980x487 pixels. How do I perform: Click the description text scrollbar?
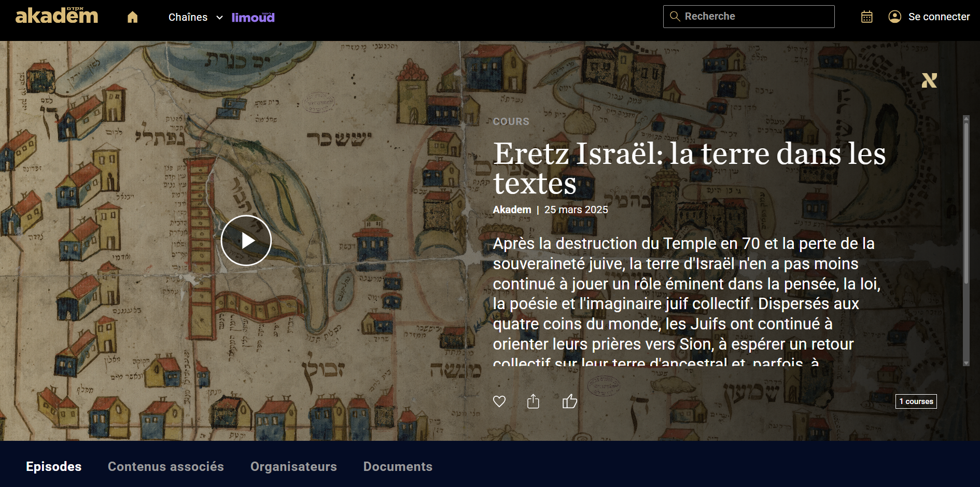(x=966, y=241)
